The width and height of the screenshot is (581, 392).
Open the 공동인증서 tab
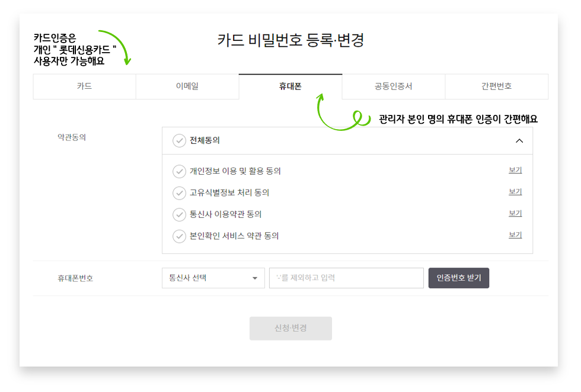point(393,86)
